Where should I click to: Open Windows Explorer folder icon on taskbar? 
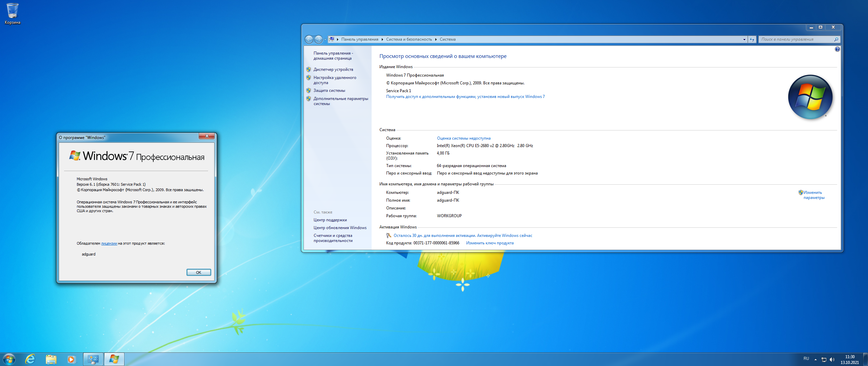51,359
